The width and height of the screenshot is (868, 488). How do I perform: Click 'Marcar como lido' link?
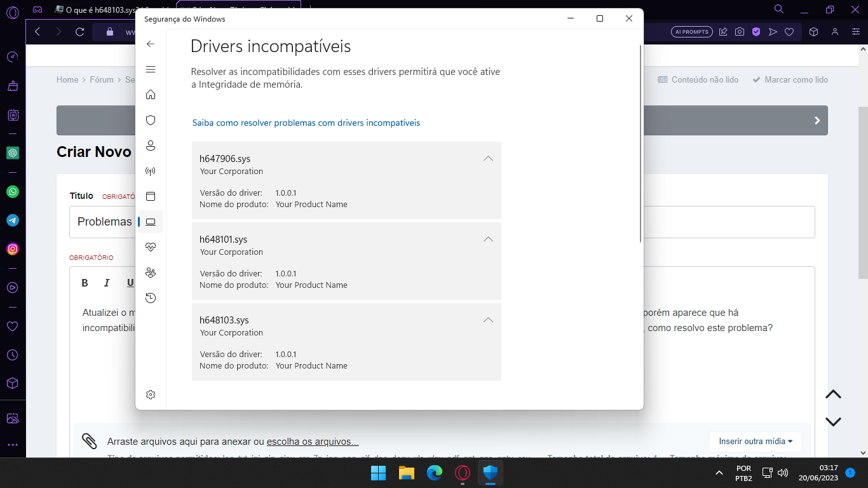tap(790, 80)
